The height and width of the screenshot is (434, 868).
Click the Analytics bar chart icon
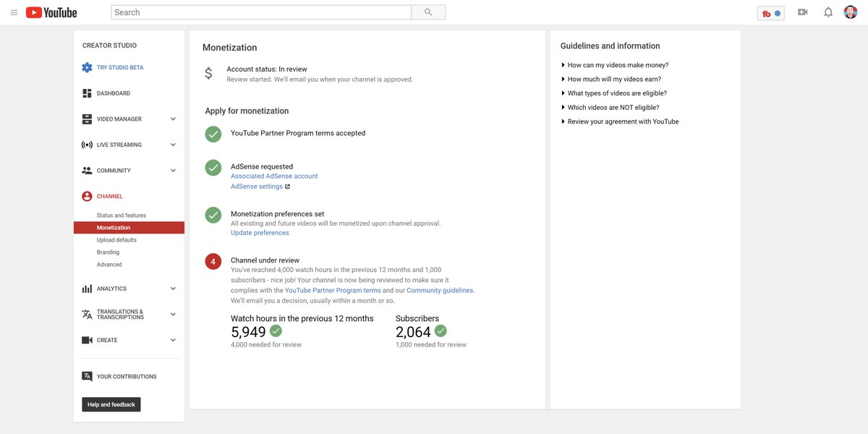(x=87, y=289)
